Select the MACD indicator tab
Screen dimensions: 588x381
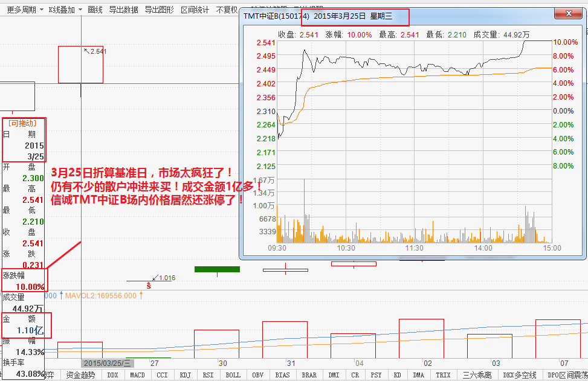[x=137, y=375]
